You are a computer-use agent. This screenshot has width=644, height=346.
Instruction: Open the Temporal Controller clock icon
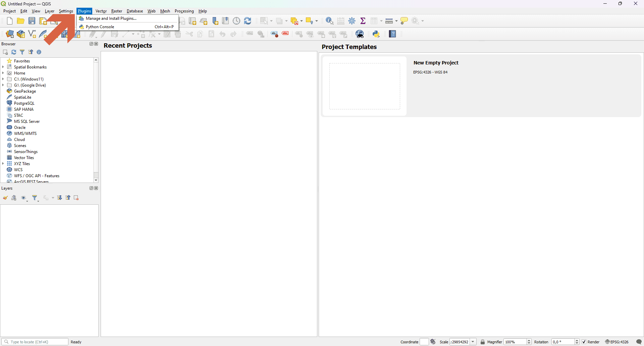pyautogui.click(x=237, y=21)
